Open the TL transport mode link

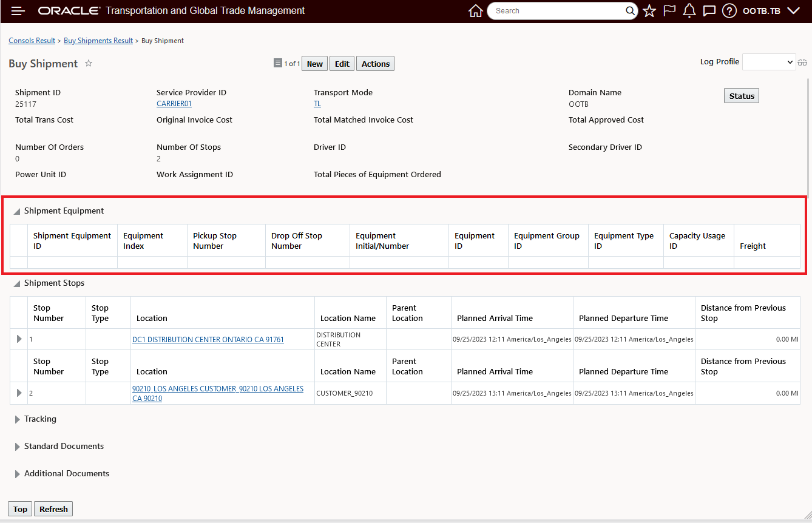pyautogui.click(x=317, y=104)
